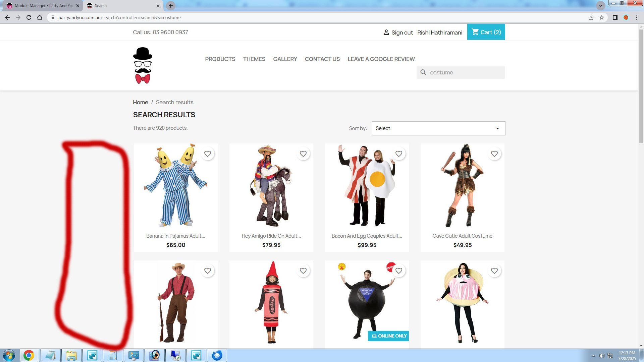Bookmark page with star icon
The height and width of the screenshot is (362, 644).
point(602,17)
